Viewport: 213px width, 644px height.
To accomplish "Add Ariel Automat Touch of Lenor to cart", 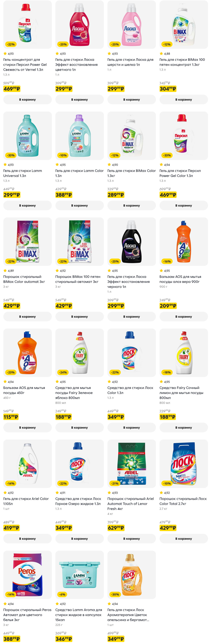I will click(131, 539).
